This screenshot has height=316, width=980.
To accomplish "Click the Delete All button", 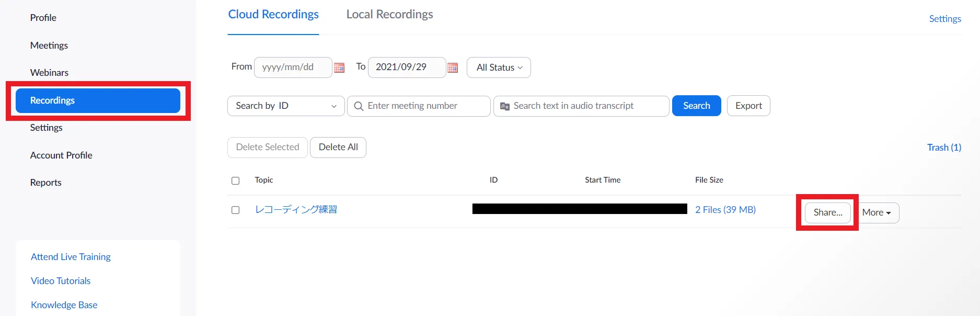I will tap(338, 148).
